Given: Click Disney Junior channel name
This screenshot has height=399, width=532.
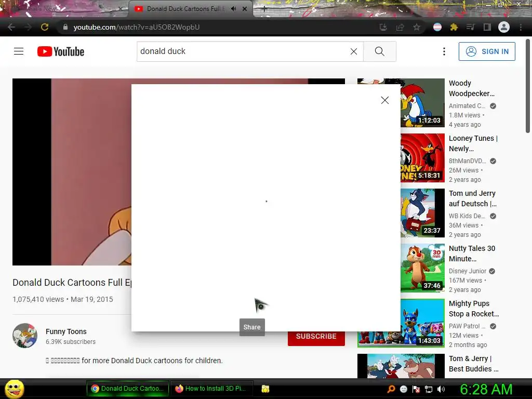Looking at the screenshot, I should pos(468,271).
